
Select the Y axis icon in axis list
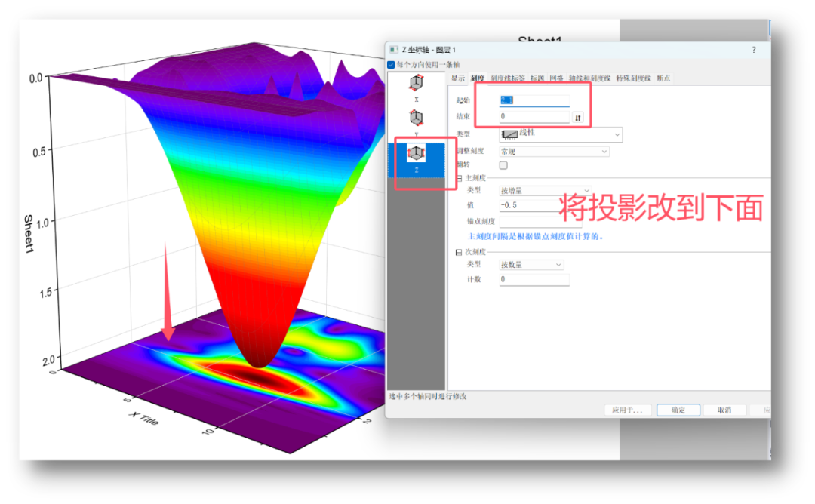(416, 118)
